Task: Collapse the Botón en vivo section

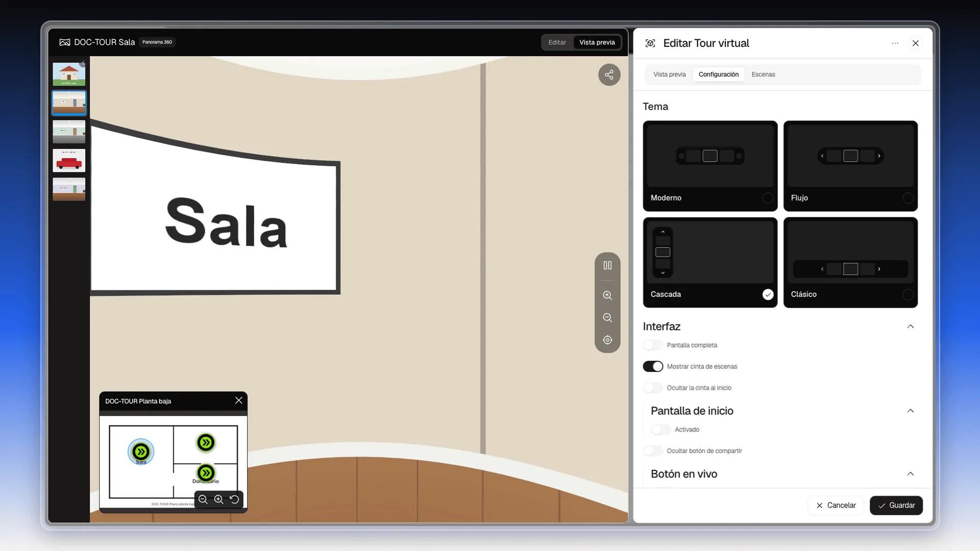Action: (x=911, y=474)
